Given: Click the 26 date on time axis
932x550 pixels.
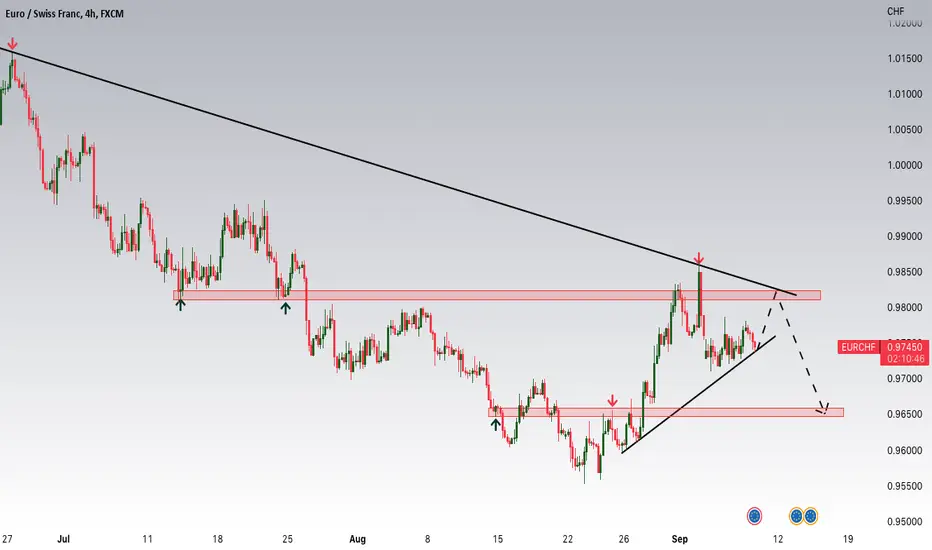Looking at the screenshot, I should 624,539.
